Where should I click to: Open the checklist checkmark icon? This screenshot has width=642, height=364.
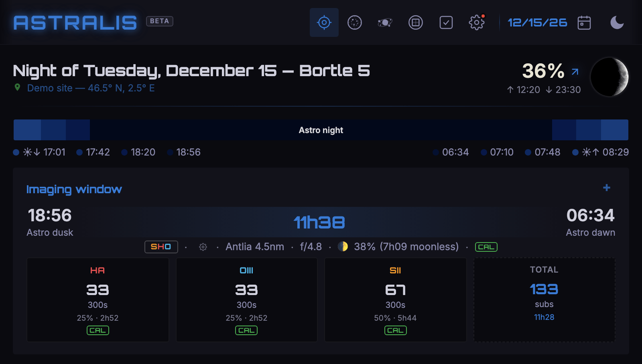(x=446, y=22)
